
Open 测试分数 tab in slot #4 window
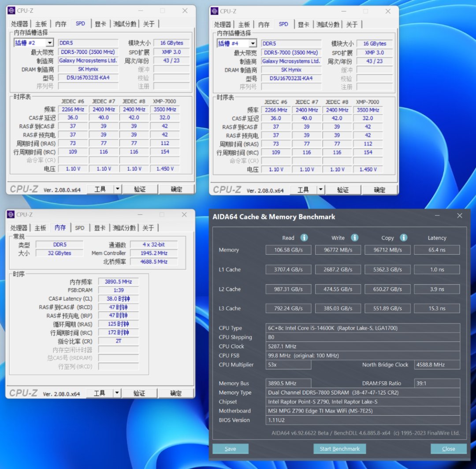[327, 24]
